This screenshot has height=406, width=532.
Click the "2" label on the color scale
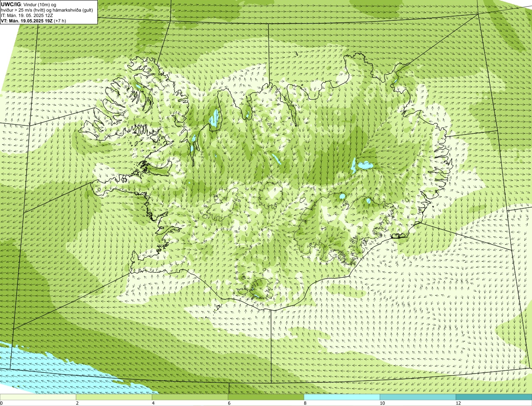(x=77, y=403)
